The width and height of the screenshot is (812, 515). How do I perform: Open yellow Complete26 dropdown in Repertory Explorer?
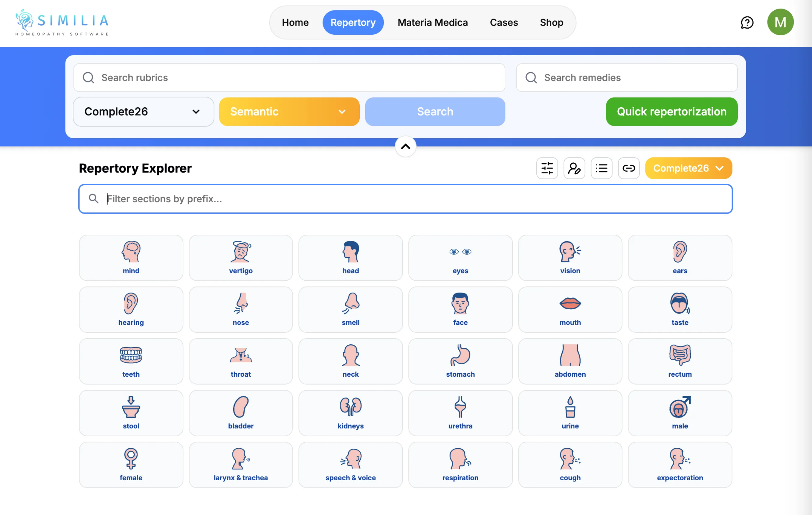[x=688, y=168]
